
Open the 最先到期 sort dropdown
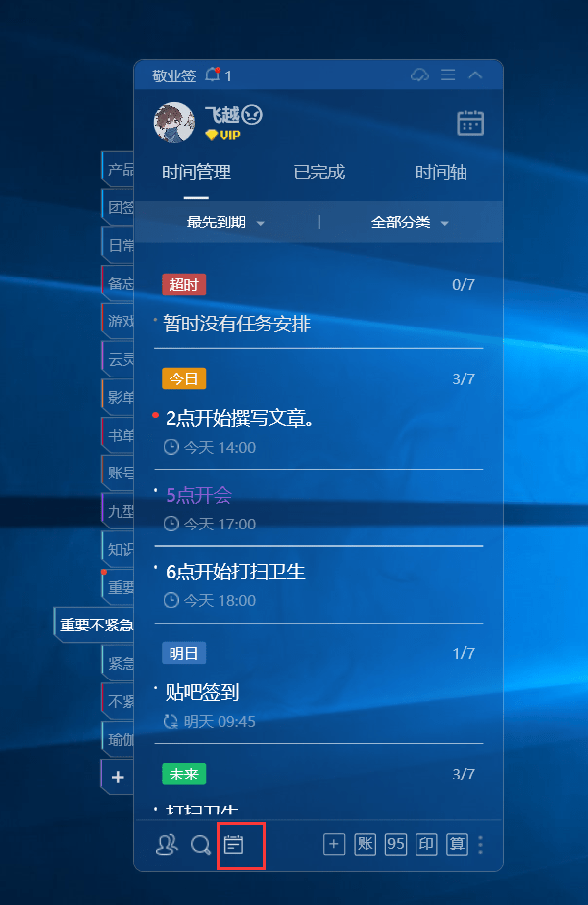tap(225, 223)
